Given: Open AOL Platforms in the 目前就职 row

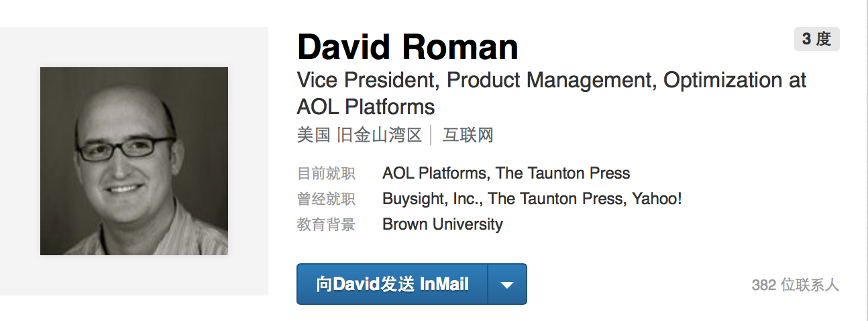Looking at the screenshot, I should [434, 174].
